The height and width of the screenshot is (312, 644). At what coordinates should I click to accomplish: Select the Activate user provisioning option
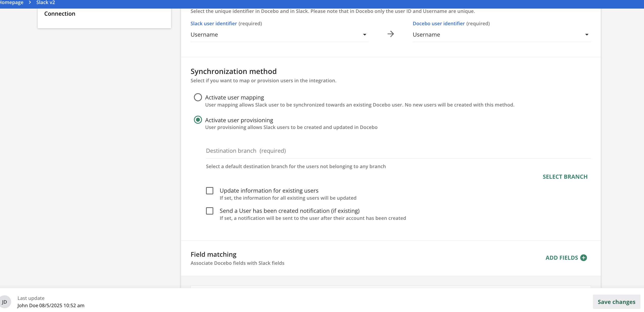(x=198, y=120)
